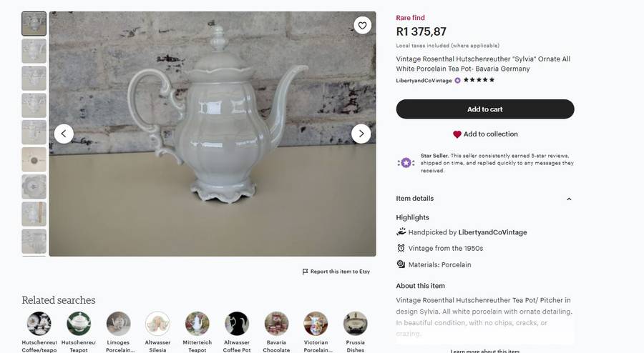644x353 pixels.
Task: Open the five-star rating reviews
Action: (479, 81)
